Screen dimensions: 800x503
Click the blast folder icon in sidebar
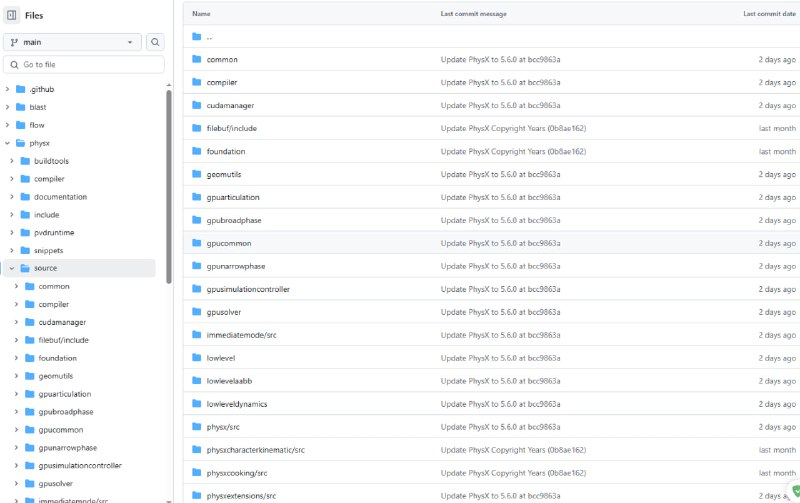tap(20, 107)
